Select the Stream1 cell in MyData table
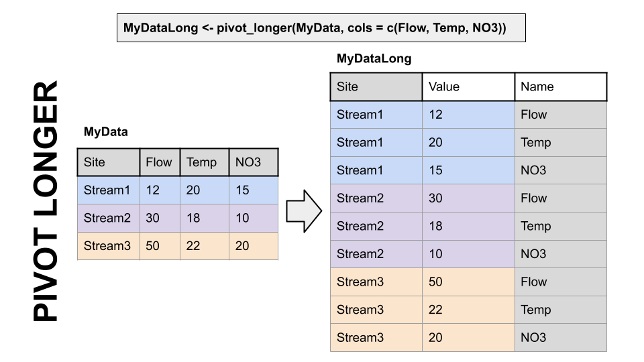Screen dimensions: 644x362 109,190
